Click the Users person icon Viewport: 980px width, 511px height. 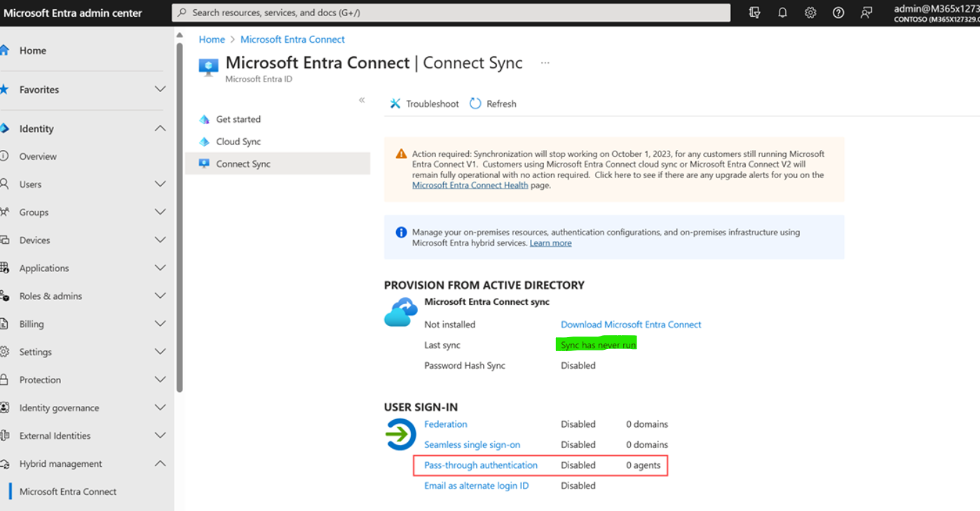pyautogui.click(x=4, y=184)
